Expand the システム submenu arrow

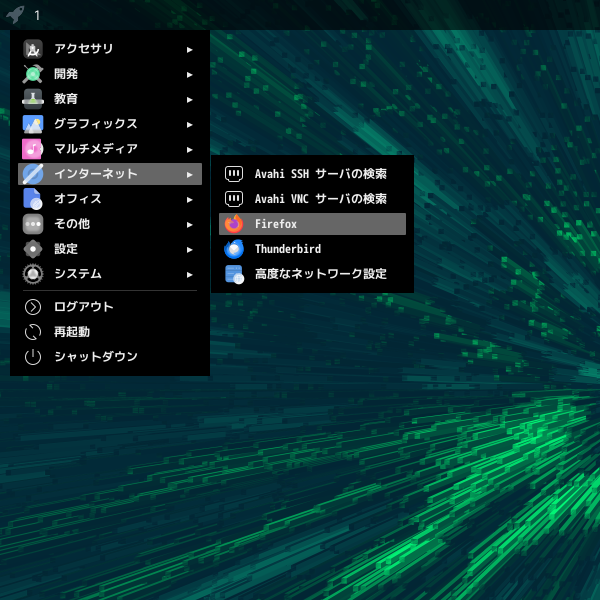point(189,274)
